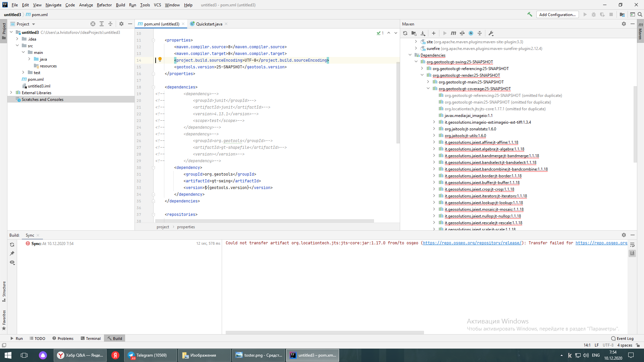This screenshot has height=362, width=644.
Task: Click Collapse All icon in Project panel
Action: point(110,24)
